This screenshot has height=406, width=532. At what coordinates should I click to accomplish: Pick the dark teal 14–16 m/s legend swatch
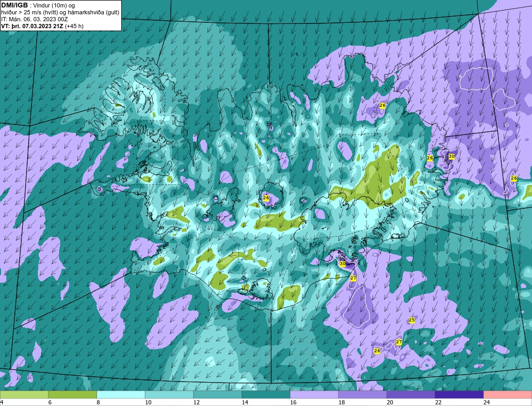pos(266,394)
